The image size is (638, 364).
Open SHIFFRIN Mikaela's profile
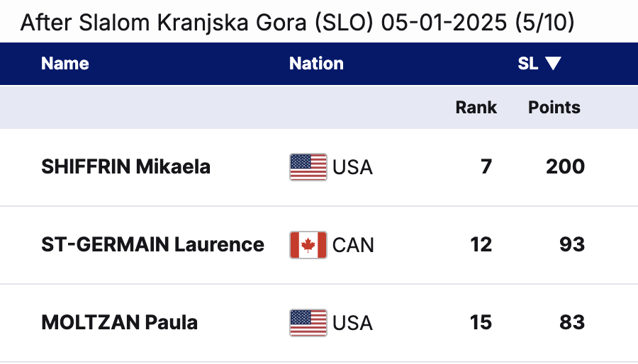126,167
